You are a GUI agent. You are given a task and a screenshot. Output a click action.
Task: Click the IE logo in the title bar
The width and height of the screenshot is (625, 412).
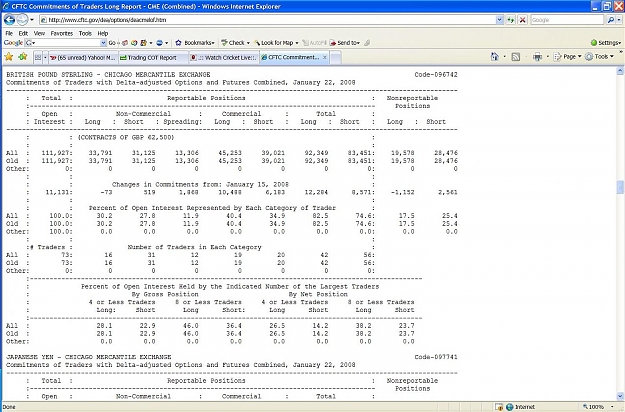coord(6,6)
